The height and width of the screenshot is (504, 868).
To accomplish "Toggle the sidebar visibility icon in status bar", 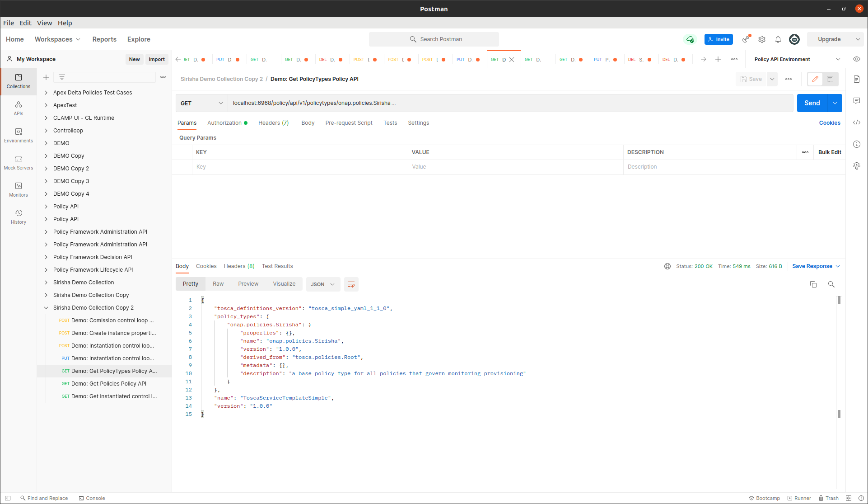I will 8,498.
